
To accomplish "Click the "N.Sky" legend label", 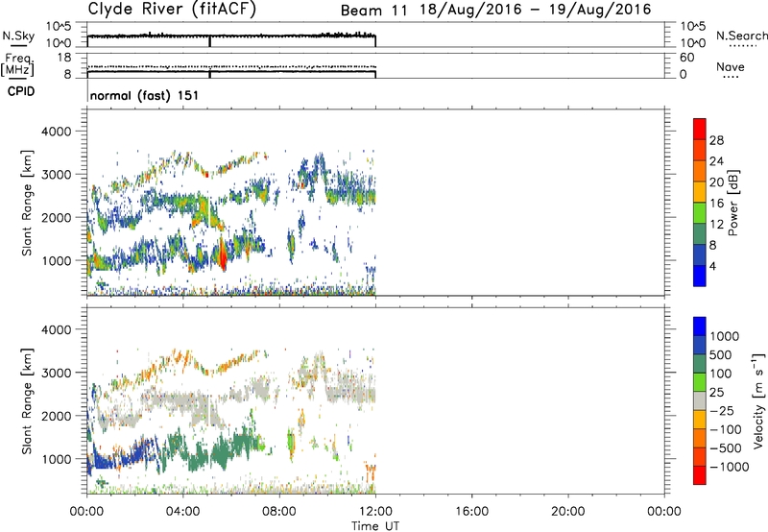I will (x=18, y=36).
